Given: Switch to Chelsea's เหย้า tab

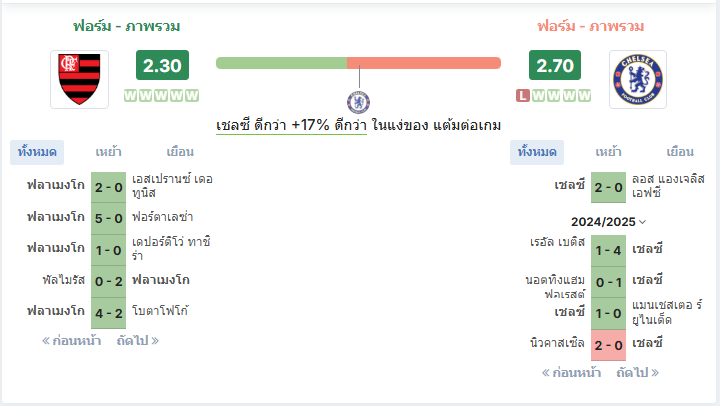Looking at the screenshot, I should click(x=608, y=152).
